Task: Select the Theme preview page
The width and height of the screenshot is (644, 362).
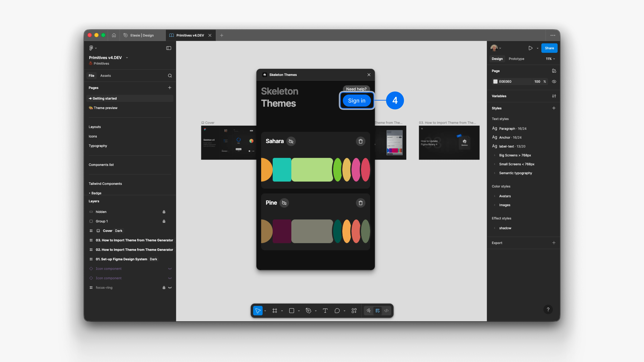Action: tap(105, 108)
